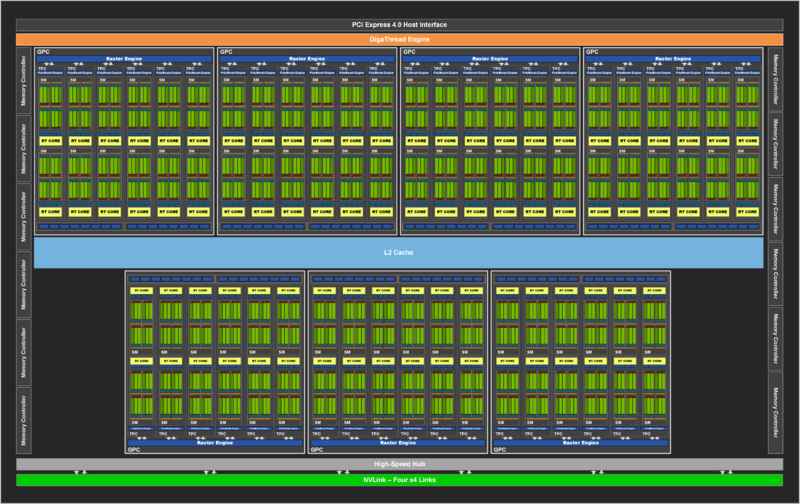Click the GPC label of the bottom-left GPC
Viewport: 800px width, 504px height.
pos(134,450)
